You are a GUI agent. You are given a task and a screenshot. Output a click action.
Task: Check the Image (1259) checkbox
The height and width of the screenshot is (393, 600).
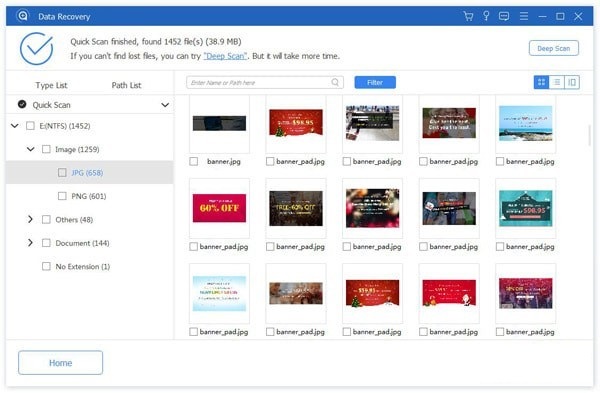pos(46,149)
